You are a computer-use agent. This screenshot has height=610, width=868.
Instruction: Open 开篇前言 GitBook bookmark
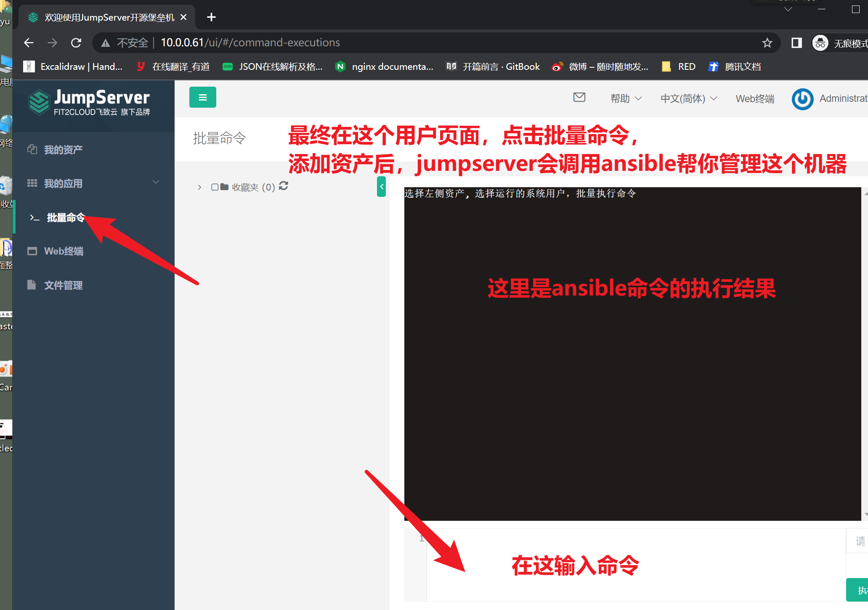click(493, 66)
